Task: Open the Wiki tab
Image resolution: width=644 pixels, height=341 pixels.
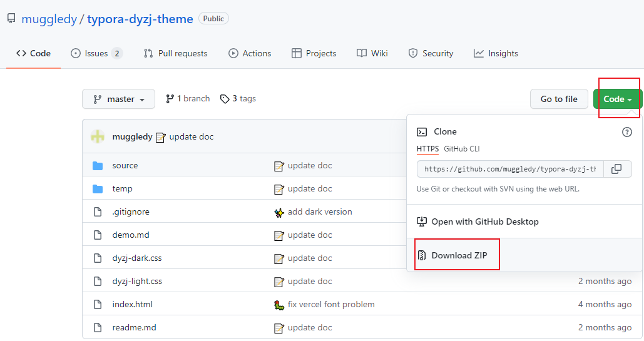Action: point(372,53)
